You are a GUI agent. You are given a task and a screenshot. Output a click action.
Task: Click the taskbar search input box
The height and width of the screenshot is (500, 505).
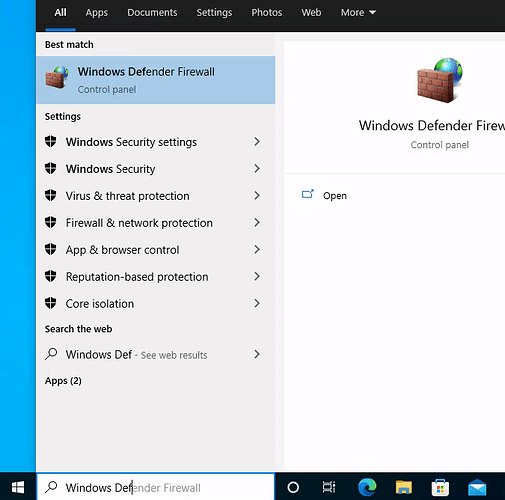pos(156,487)
